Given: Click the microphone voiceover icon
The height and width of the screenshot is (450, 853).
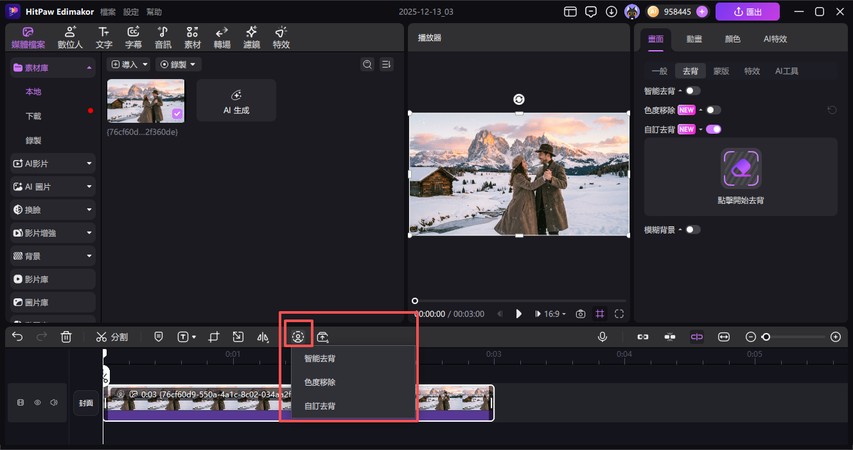Looking at the screenshot, I should 602,337.
